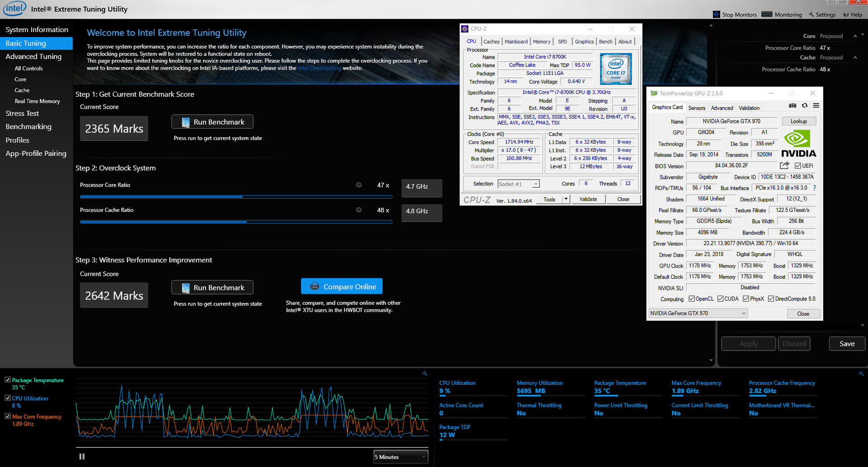This screenshot has width=868, height=467.
Task: Open graph settings wrench above monitor chart
Action: coord(425,374)
